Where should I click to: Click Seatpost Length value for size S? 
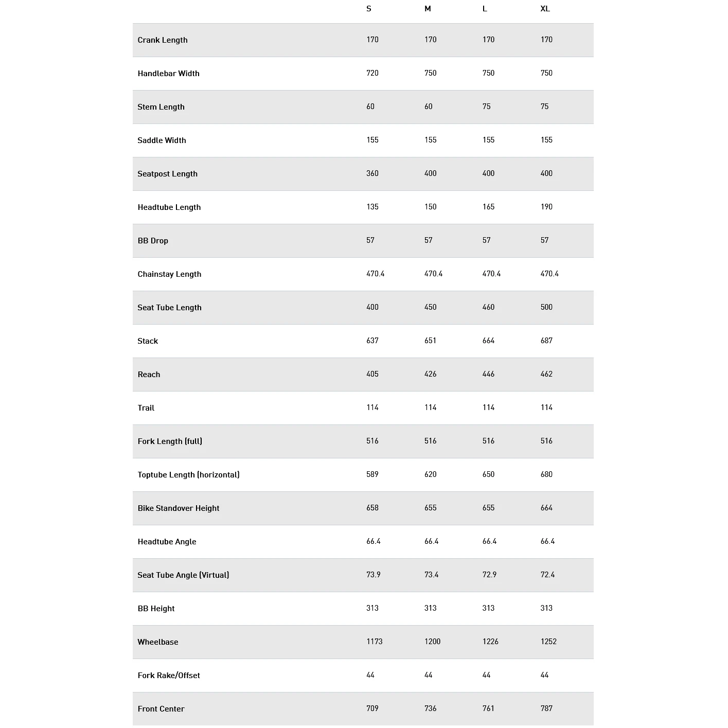[x=372, y=173]
